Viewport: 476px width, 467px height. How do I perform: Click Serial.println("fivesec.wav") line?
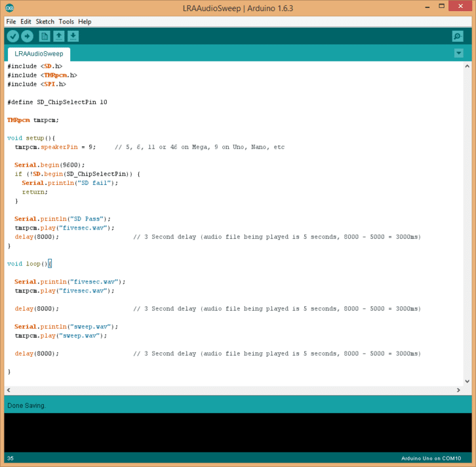click(x=69, y=282)
